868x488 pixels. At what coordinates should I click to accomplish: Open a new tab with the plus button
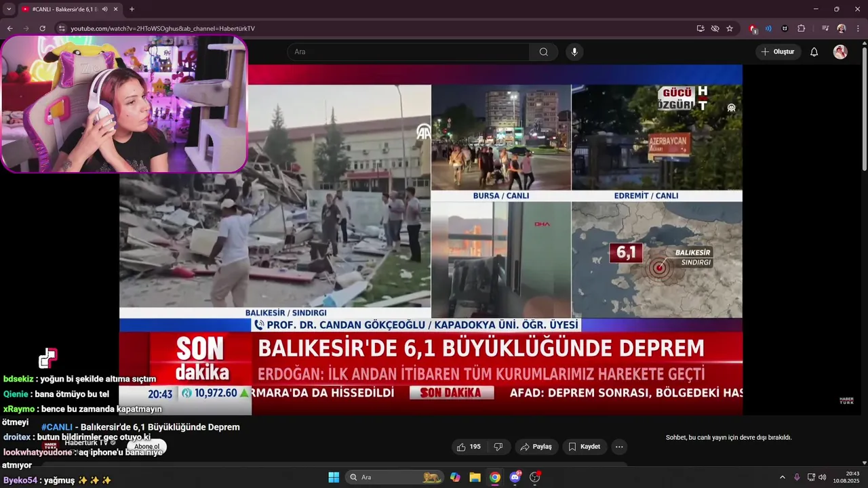[x=132, y=9]
